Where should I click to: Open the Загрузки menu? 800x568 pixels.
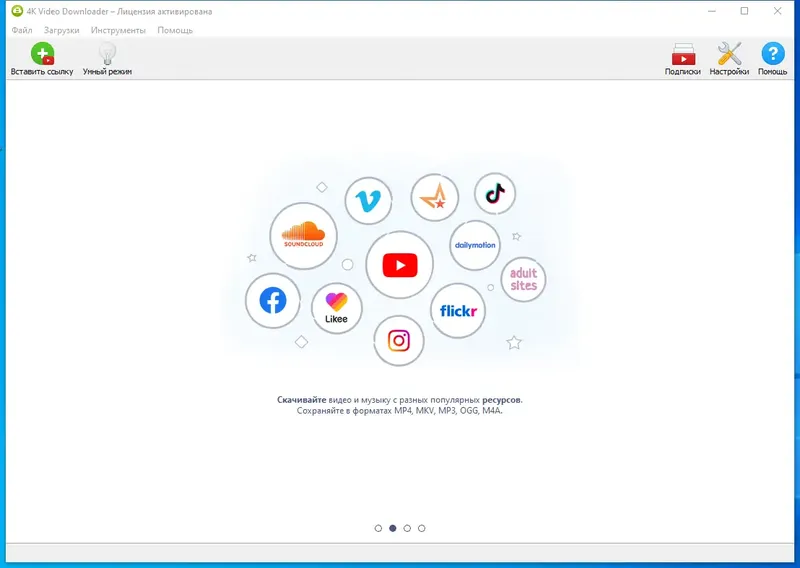(x=62, y=30)
